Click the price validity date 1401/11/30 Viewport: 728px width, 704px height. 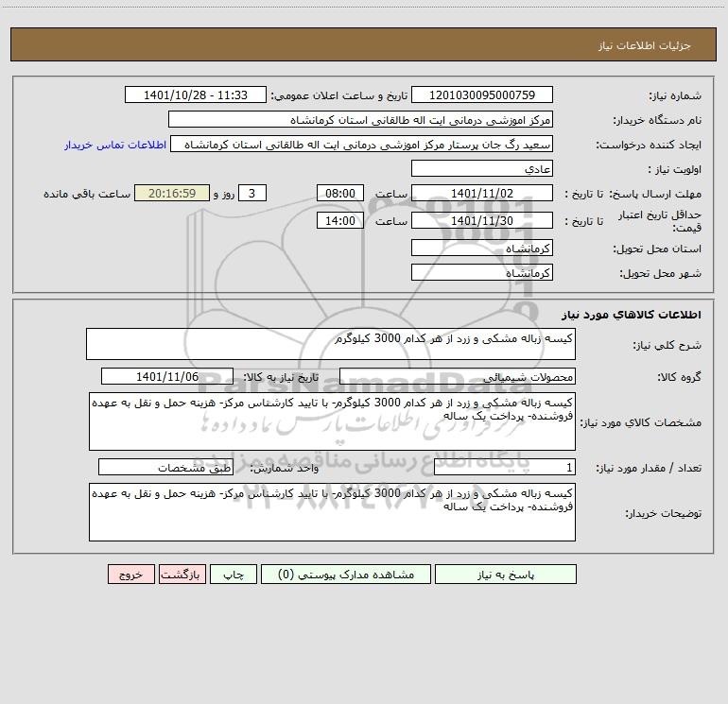click(482, 220)
